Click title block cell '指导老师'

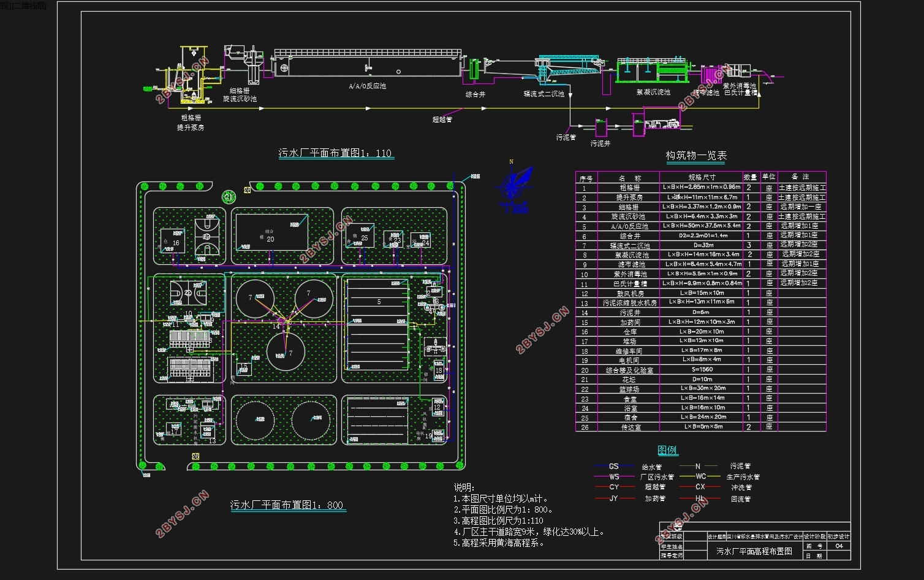(672, 555)
